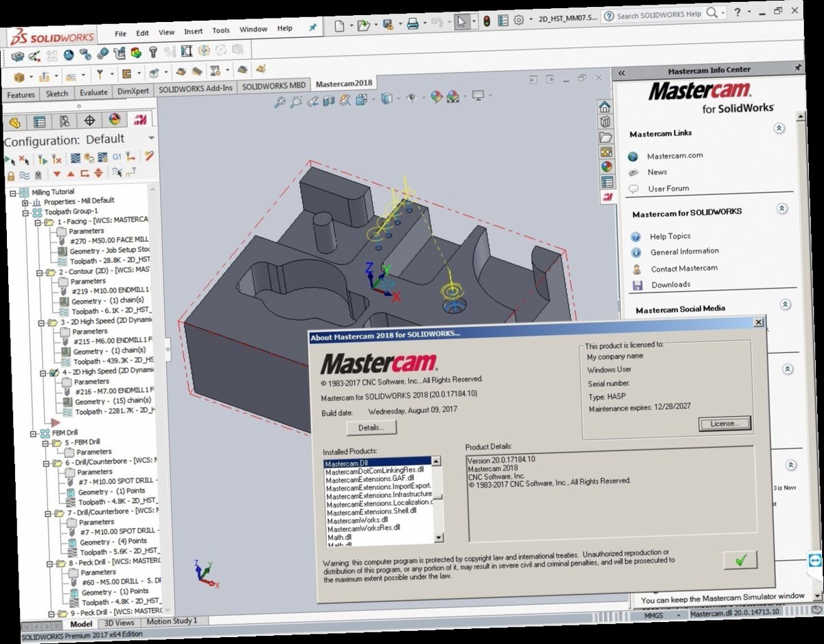Open the Insert menu
The image size is (824, 644).
[x=193, y=31]
